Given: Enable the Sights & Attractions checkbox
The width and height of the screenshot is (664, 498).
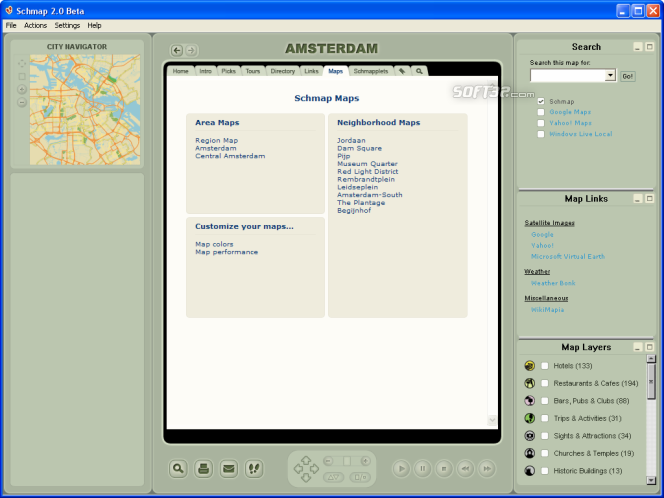Looking at the screenshot, I should point(545,436).
